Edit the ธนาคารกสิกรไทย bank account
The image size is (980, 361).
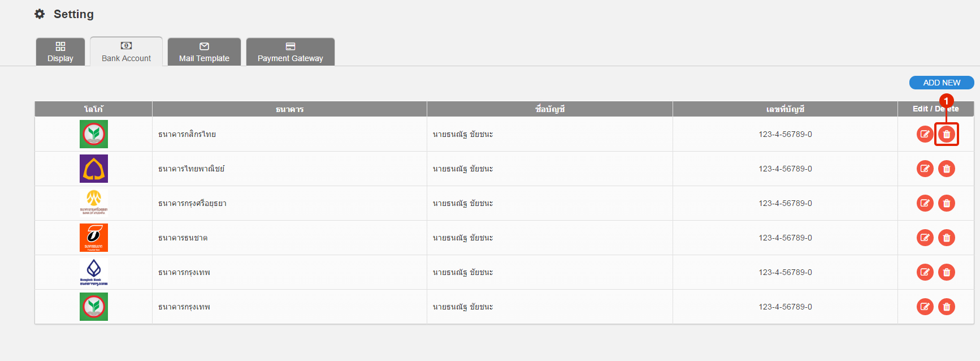coord(925,134)
